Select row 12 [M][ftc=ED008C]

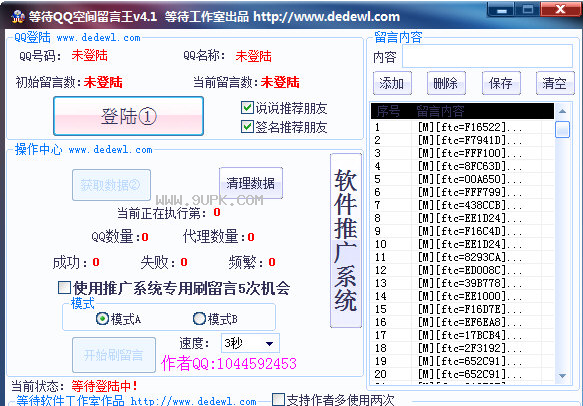click(463, 270)
